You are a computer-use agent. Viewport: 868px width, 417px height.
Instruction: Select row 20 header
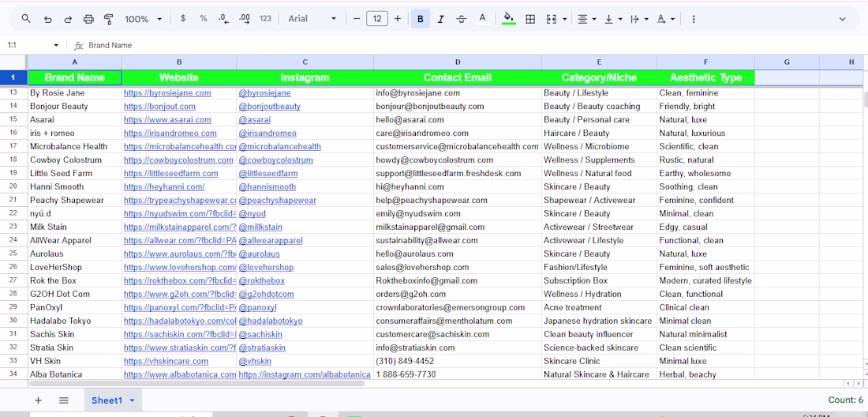click(x=13, y=186)
